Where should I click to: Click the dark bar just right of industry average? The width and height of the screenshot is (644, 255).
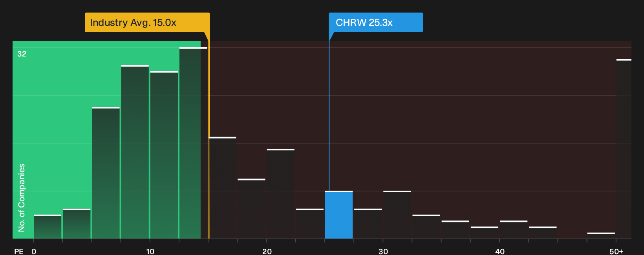point(222,188)
